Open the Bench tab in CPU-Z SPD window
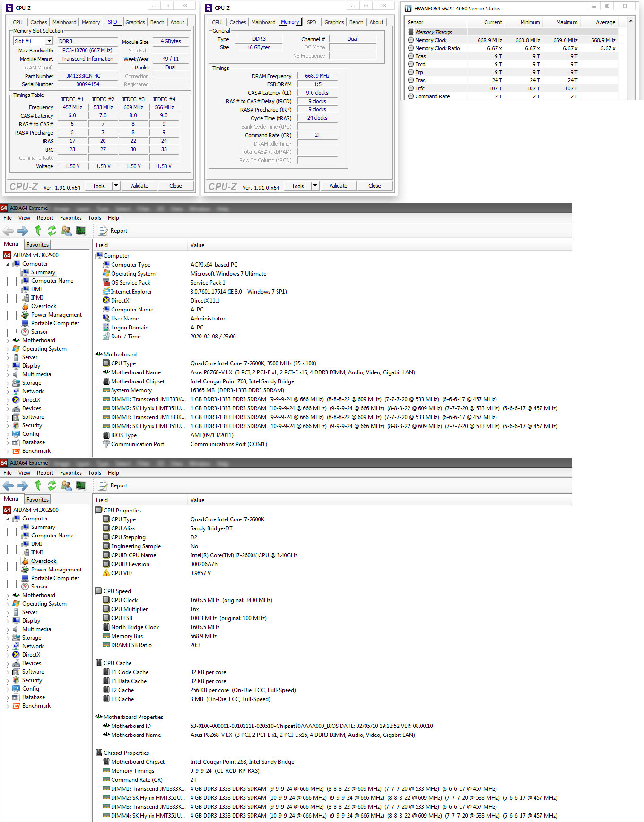Screen dimensions: 644x822 157,22
